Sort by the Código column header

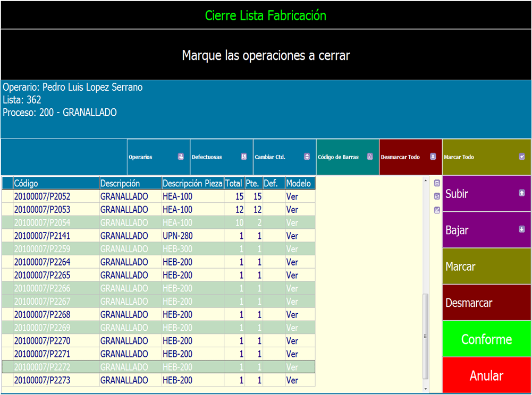click(x=56, y=183)
